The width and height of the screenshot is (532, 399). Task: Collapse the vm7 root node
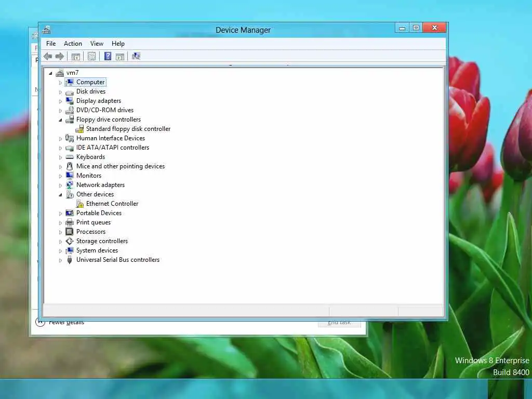(50, 73)
